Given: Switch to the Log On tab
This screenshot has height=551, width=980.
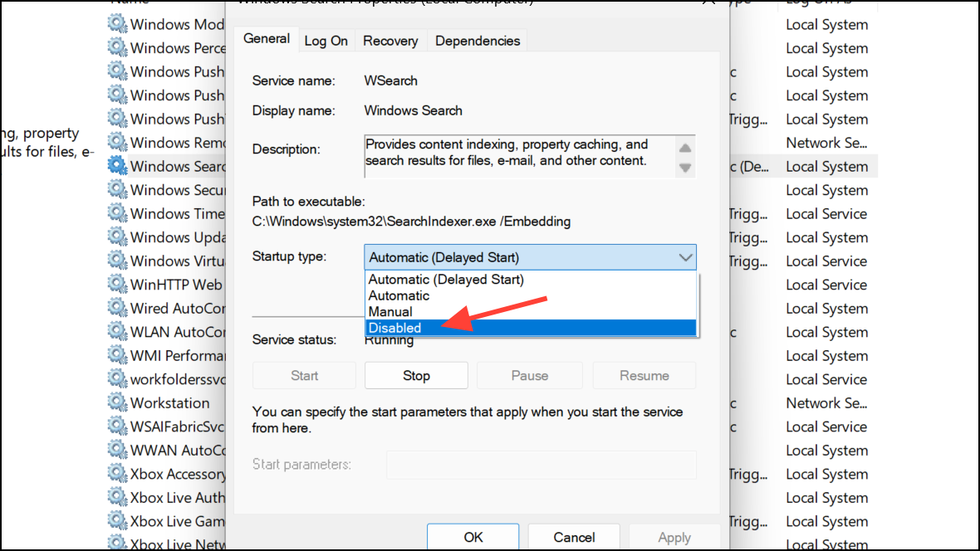Looking at the screenshot, I should [326, 41].
